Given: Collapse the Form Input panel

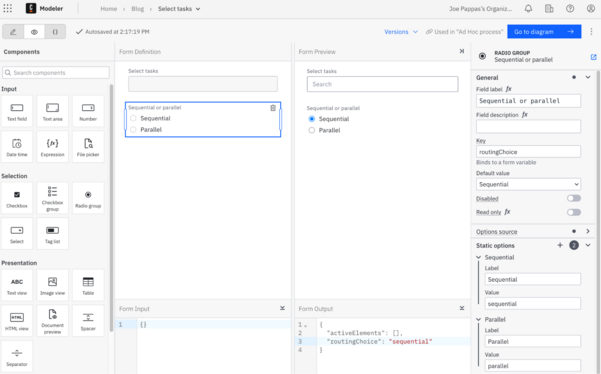Looking at the screenshot, I should tap(282, 308).
